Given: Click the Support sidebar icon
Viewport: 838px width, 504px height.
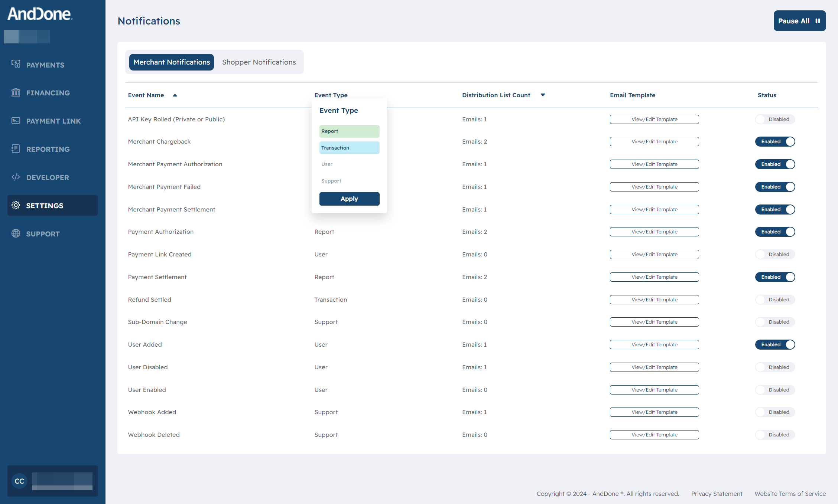Looking at the screenshot, I should [16, 234].
